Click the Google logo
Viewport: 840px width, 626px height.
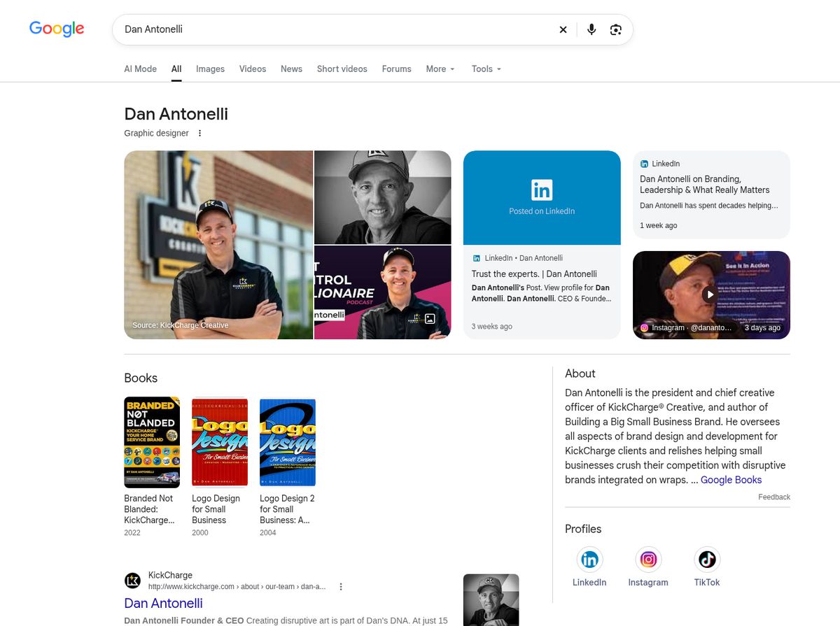(57, 29)
